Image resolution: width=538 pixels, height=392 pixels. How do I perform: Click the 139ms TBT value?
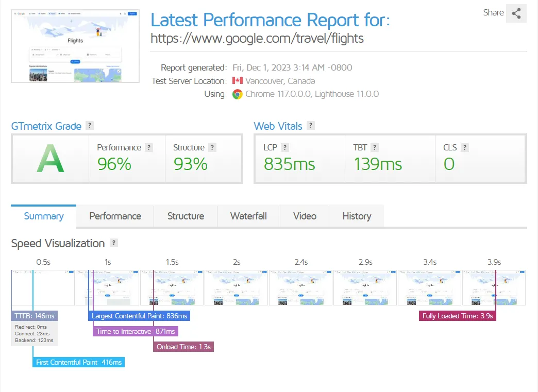(378, 164)
